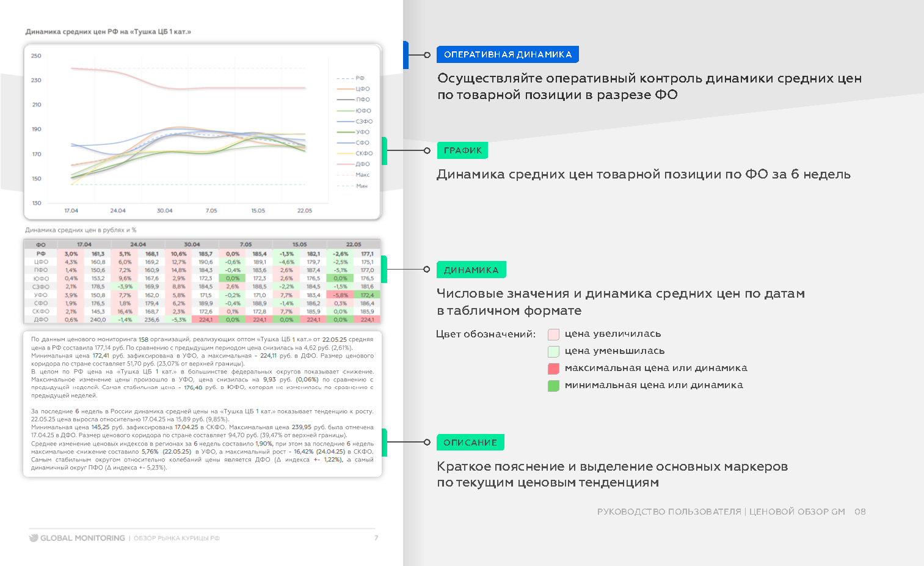Click the green minimum price marker icon
The image size is (924, 566).
tap(553, 385)
